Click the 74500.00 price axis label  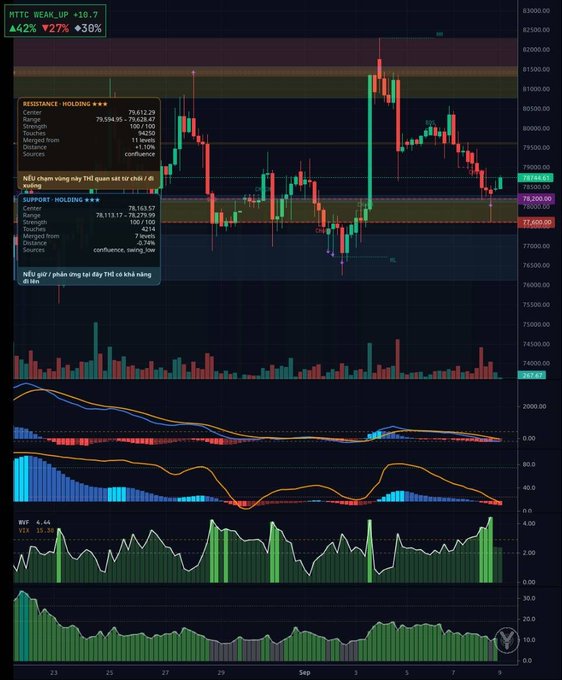pyautogui.click(x=536, y=344)
